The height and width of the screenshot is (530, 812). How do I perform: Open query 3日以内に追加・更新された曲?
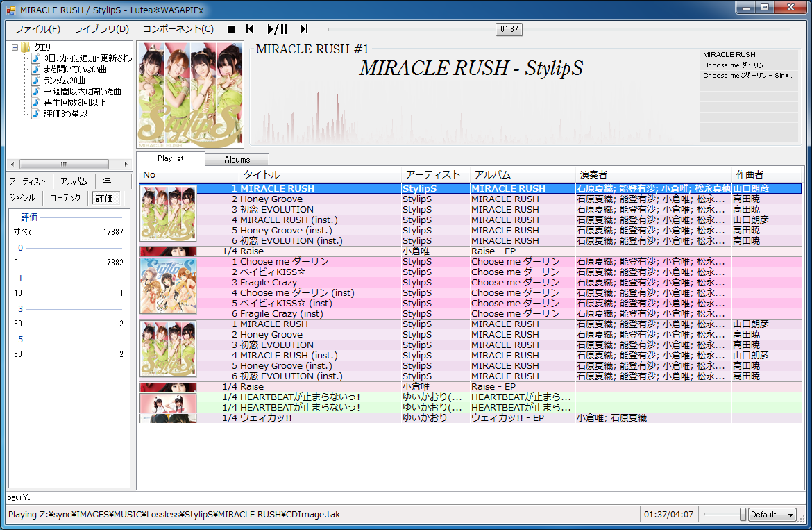click(87, 58)
